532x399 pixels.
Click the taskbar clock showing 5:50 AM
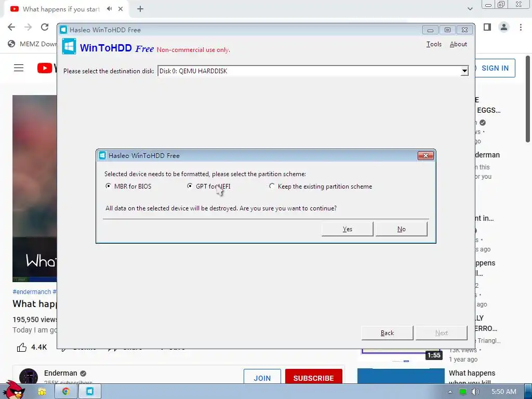click(504, 392)
